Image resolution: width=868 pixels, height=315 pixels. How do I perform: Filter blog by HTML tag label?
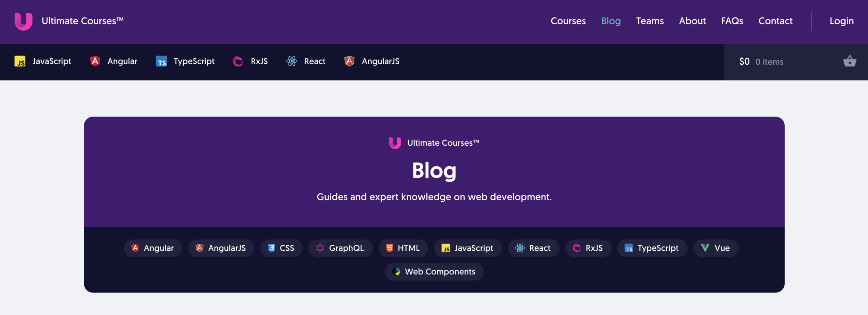(408, 248)
